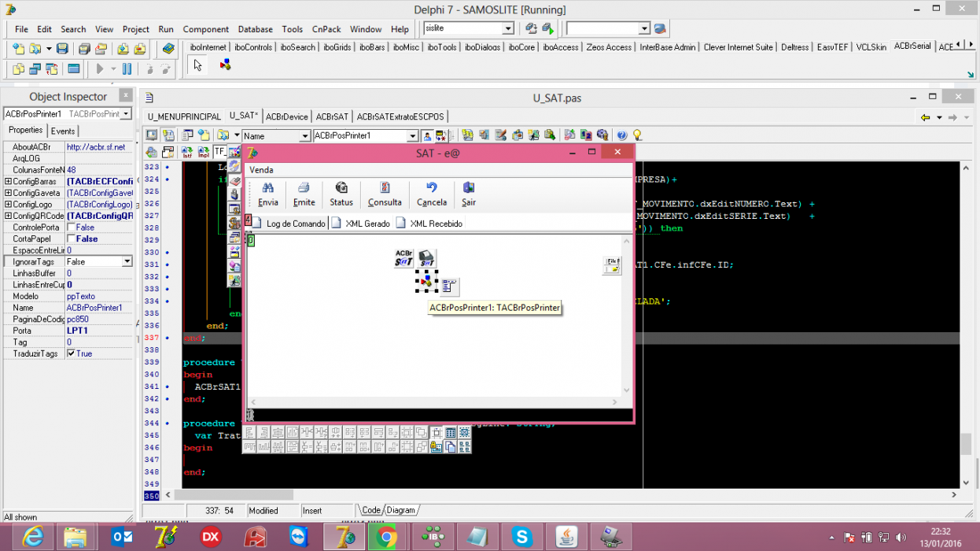Open the XML Recebido tab on SAT form
This screenshot has width=980, height=551.
click(430, 224)
